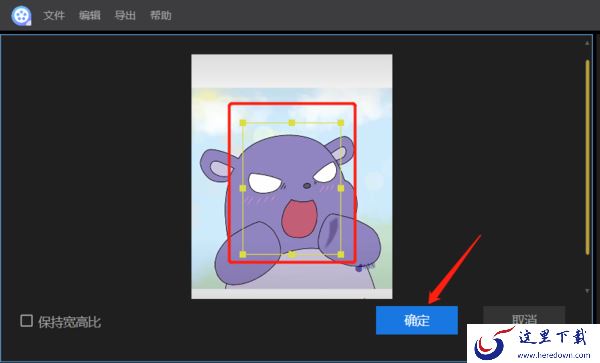Enable the 保持宽高比 checkbox
600x363 pixels.
[x=26, y=321]
